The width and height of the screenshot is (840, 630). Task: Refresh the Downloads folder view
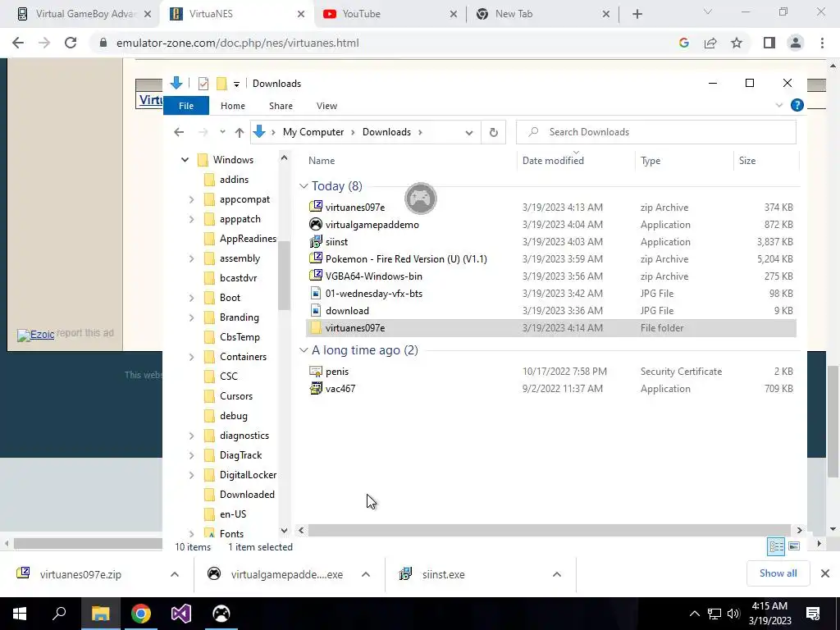[x=493, y=132]
